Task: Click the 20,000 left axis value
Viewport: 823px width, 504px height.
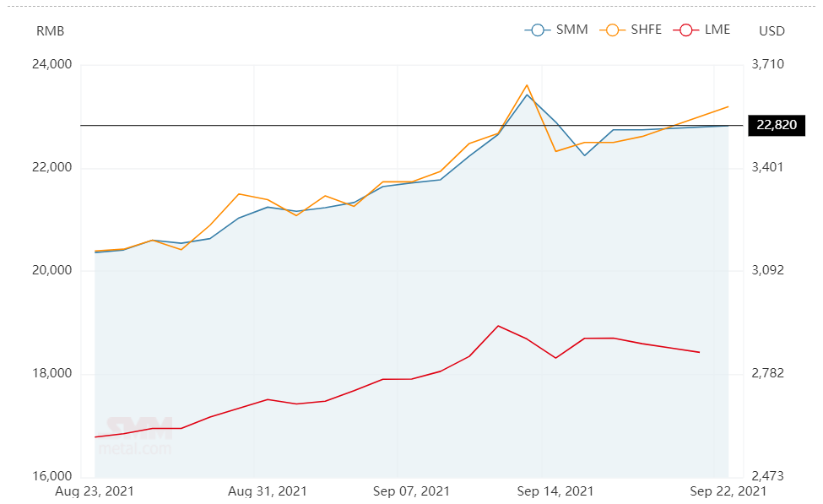Action: point(52,270)
